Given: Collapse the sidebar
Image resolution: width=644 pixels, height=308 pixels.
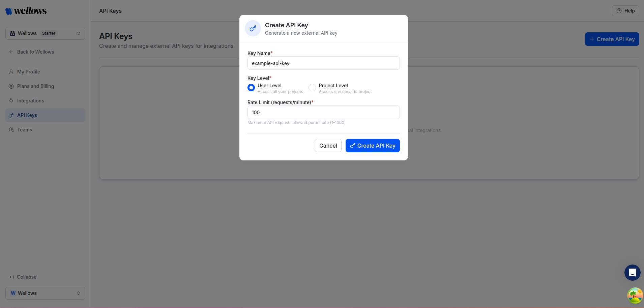Looking at the screenshot, I should (x=23, y=277).
